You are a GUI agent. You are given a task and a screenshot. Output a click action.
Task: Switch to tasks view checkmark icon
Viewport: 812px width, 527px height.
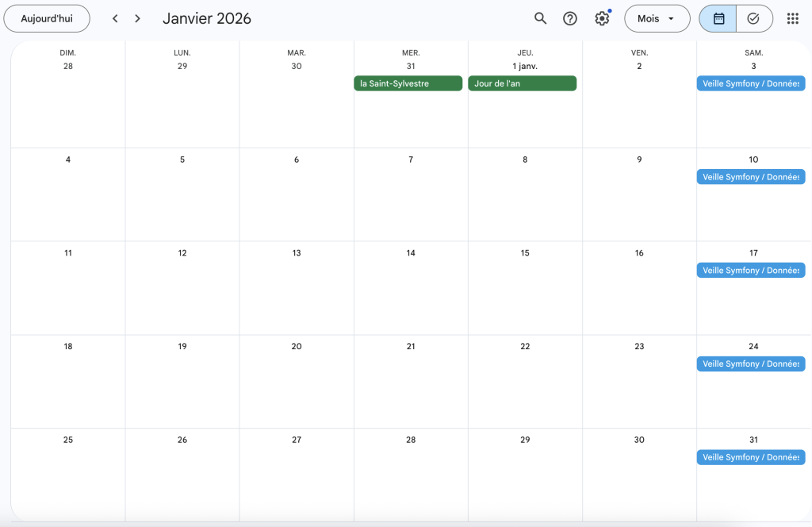pos(753,18)
